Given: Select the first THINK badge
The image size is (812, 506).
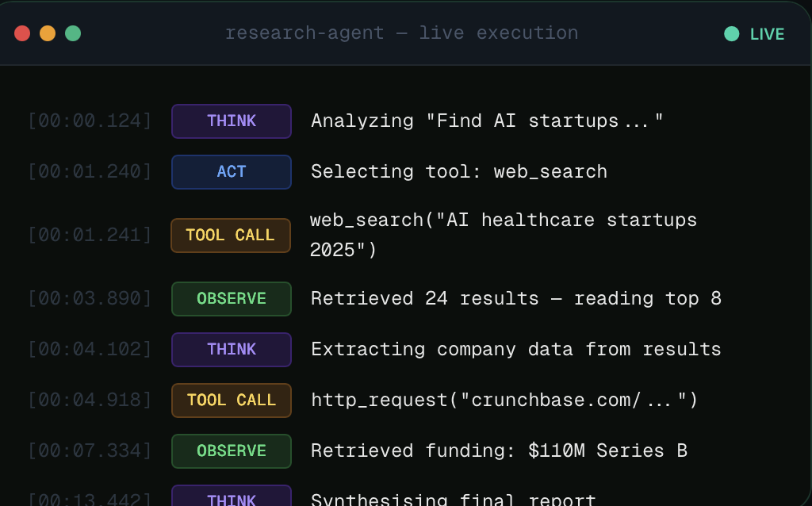Looking at the screenshot, I should point(231,121).
